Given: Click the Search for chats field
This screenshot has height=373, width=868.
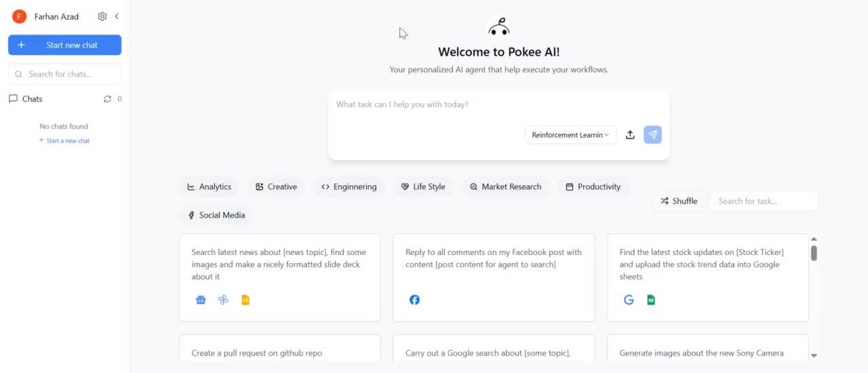Looking at the screenshot, I should point(65,75).
